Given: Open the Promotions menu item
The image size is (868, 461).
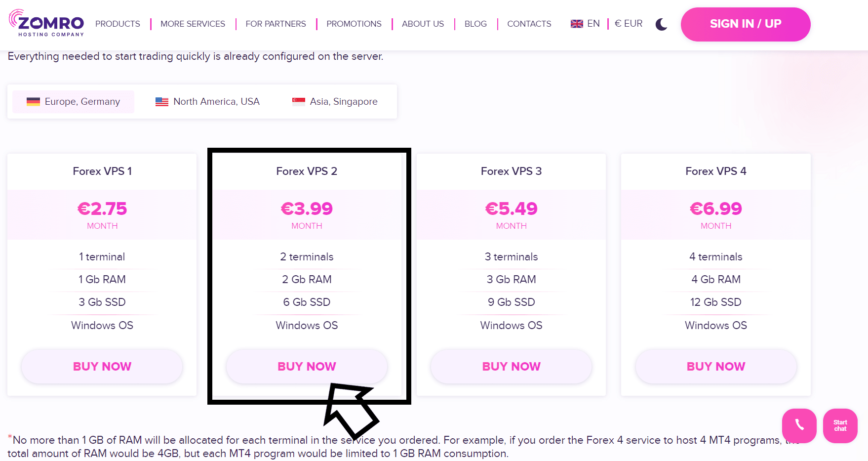Looking at the screenshot, I should [x=354, y=24].
